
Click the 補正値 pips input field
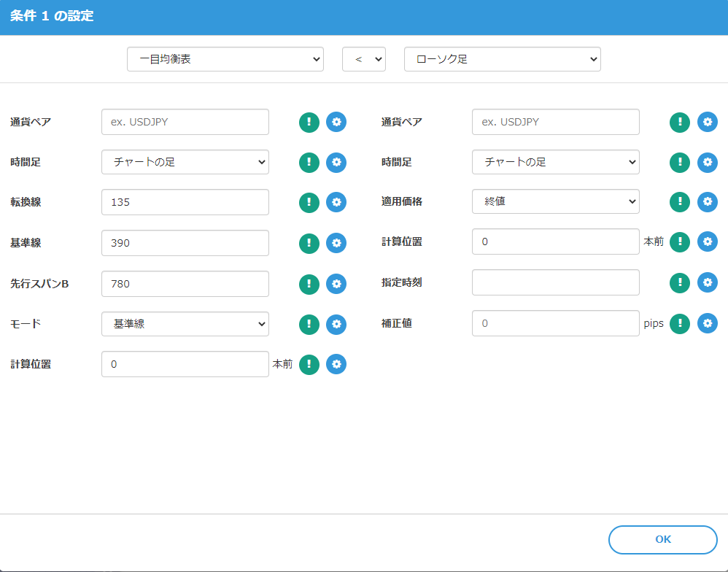coord(556,323)
